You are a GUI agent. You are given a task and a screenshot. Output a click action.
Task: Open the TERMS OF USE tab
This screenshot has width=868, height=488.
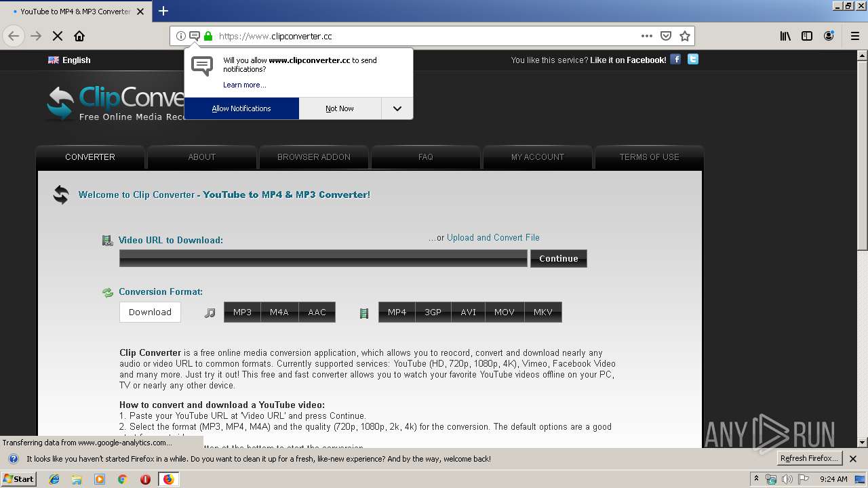[649, 157]
